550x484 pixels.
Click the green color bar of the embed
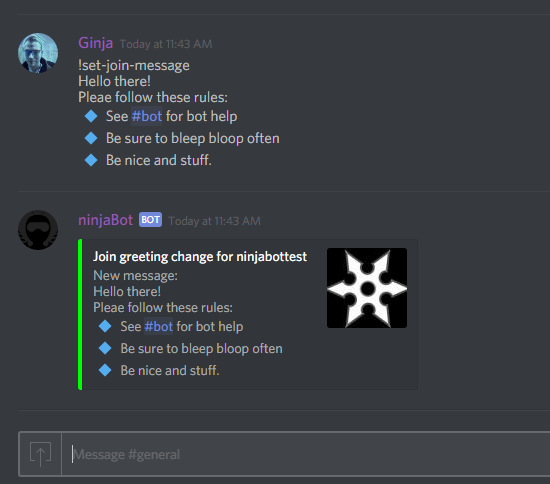click(x=80, y=314)
